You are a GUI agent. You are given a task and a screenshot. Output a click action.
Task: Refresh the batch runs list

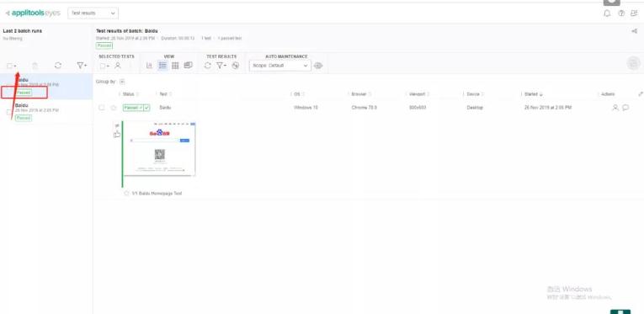pos(58,66)
